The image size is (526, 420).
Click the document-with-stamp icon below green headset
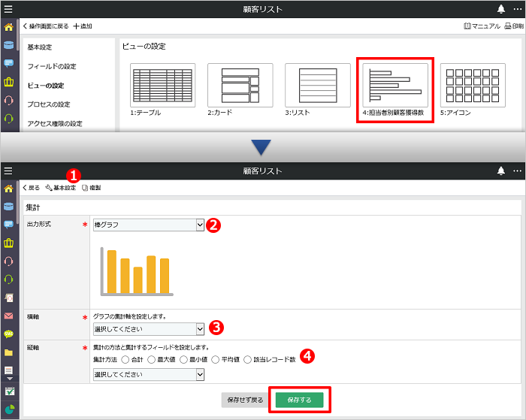(9, 298)
